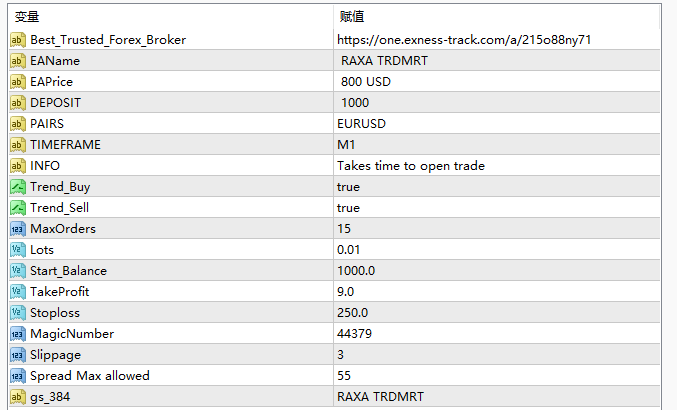
Task: Click the 赋值 column header
Action: 352,17
